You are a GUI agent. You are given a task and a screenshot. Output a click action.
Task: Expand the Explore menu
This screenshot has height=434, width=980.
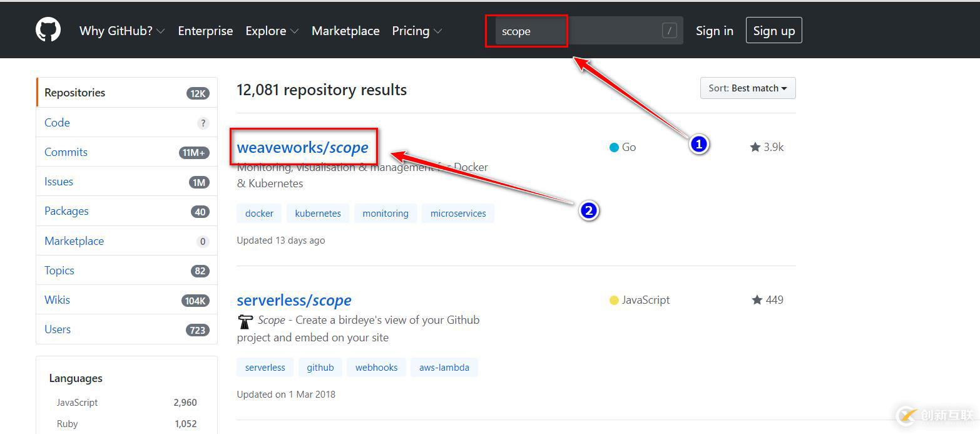pyautogui.click(x=272, y=31)
